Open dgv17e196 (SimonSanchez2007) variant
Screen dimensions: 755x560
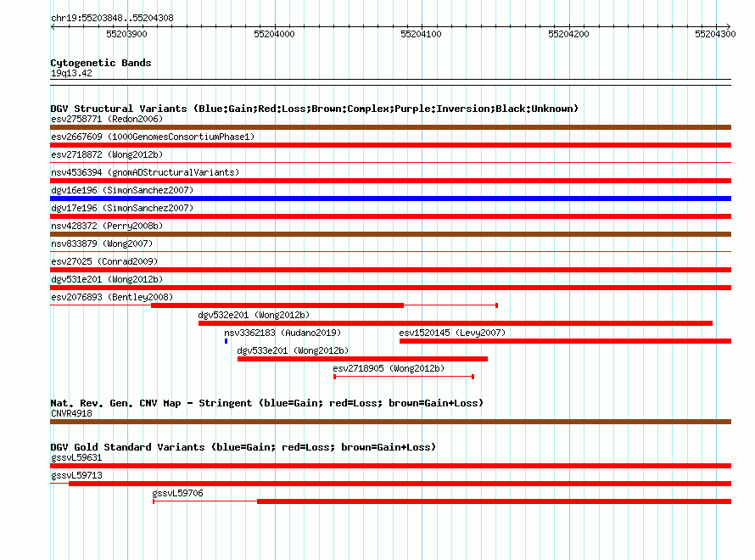point(122,208)
